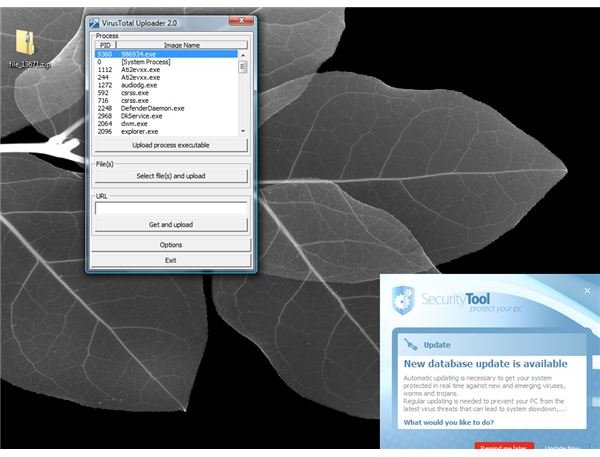Screen dimensions: 600x457
Task: Click the process list scroll up arrow
Action: 243,55
